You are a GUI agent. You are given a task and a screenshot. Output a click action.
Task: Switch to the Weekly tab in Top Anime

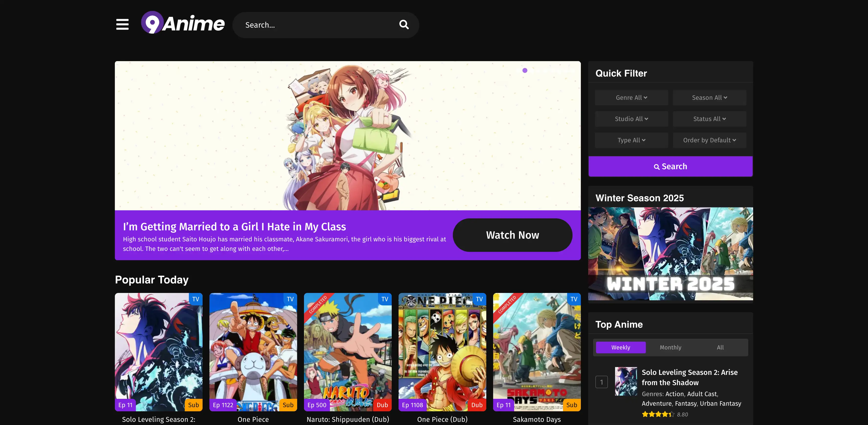pyautogui.click(x=620, y=347)
